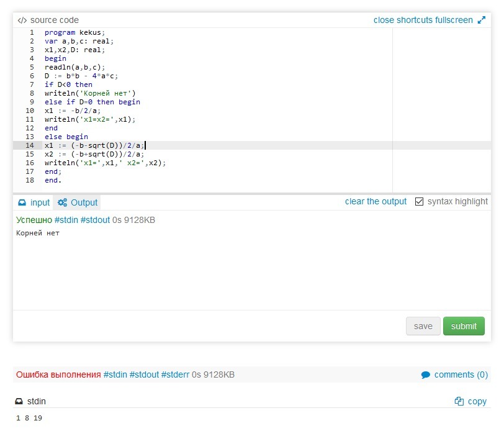Click #stdout tag in runtime error line
Viewport: 504px width, 431px height.
(144, 374)
